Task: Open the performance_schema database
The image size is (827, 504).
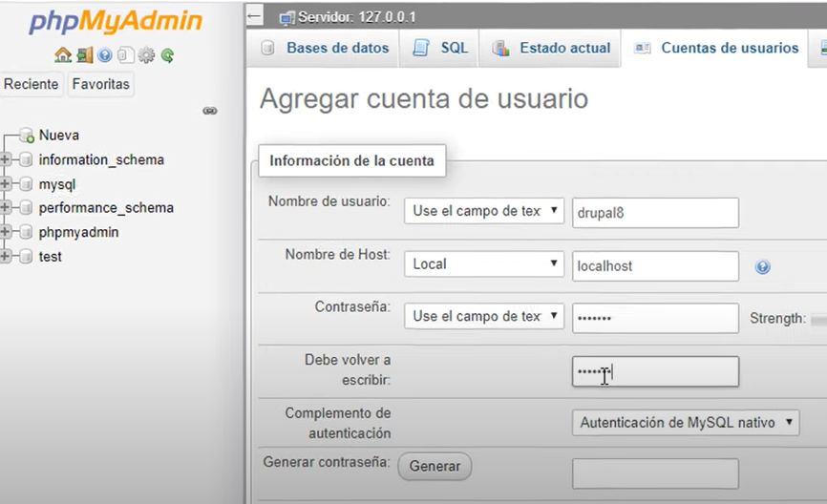Action: click(x=106, y=208)
